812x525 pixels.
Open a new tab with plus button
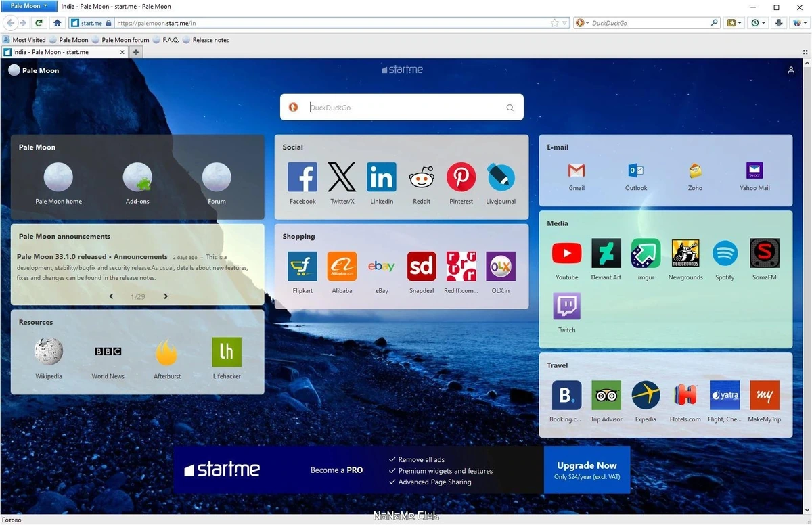click(136, 52)
